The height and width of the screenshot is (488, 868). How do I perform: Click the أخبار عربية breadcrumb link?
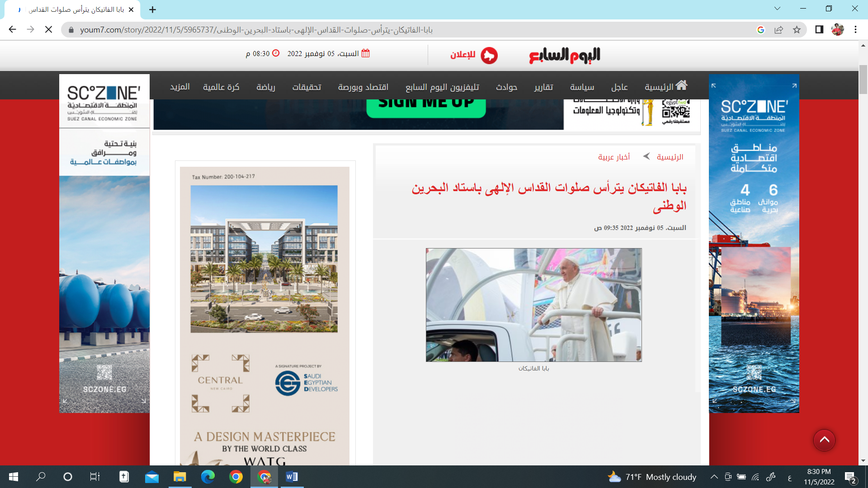click(x=614, y=157)
